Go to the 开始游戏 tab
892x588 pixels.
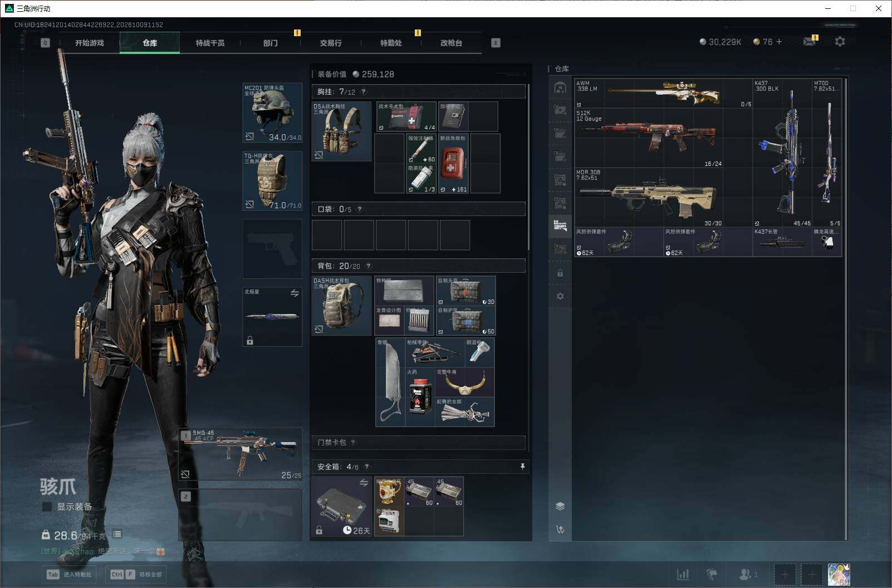[89, 43]
